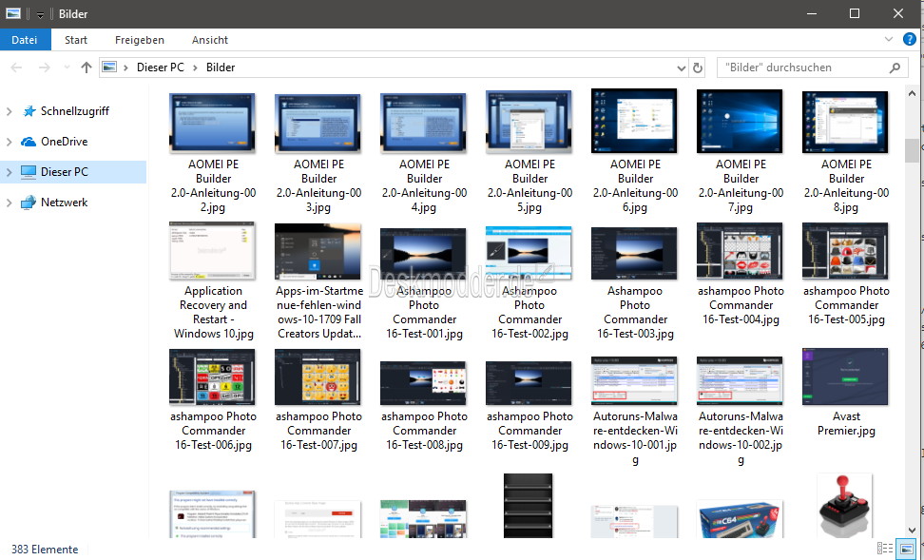Select the red joystick image thumbnail
The height and width of the screenshot is (560, 924).
click(844, 506)
